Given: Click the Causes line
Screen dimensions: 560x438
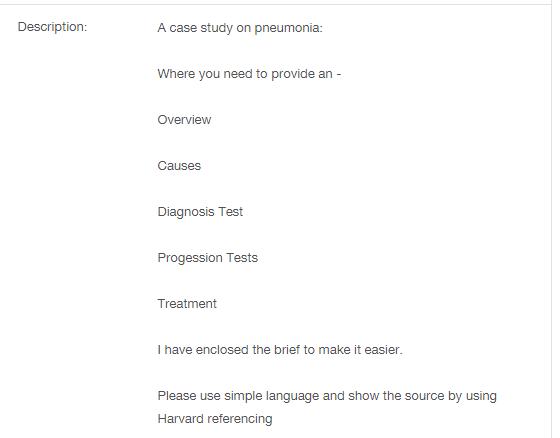Looking at the screenshot, I should pos(179,166).
